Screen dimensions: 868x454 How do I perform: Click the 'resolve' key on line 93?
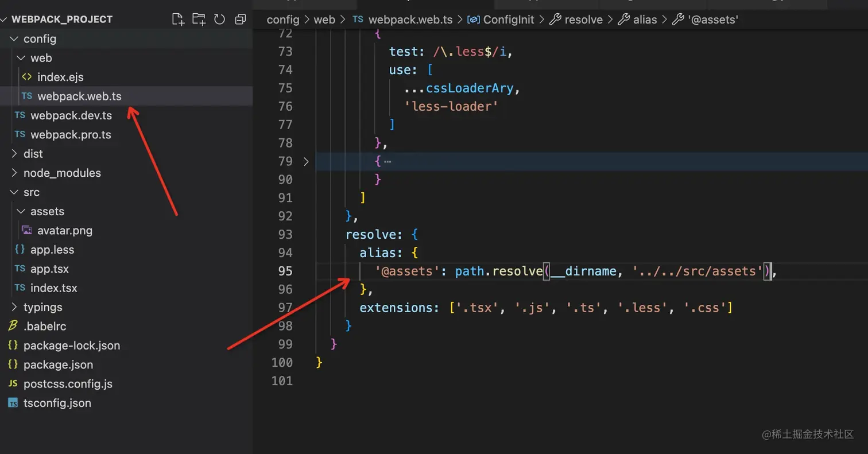point(371,234)
